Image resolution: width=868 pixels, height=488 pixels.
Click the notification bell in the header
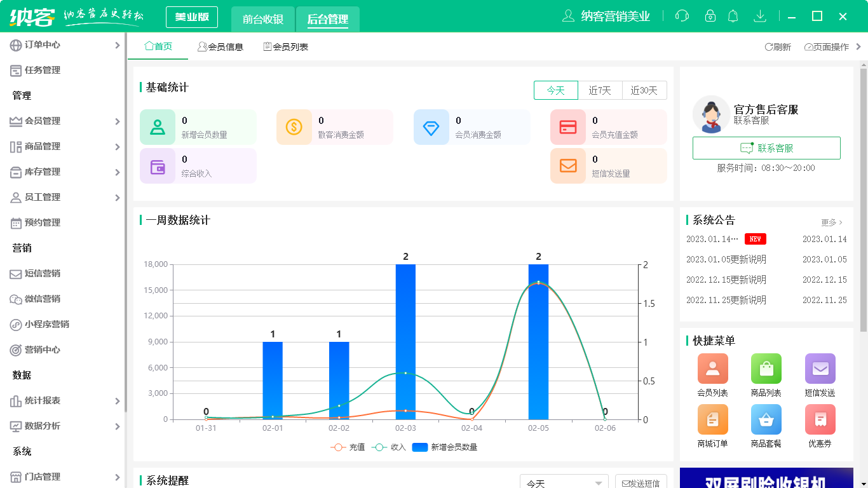733,15
